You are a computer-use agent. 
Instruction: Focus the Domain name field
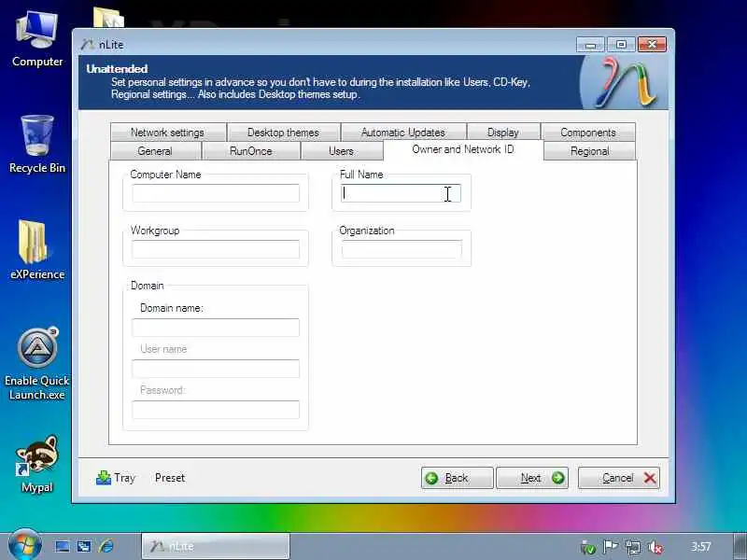[216, 328]
